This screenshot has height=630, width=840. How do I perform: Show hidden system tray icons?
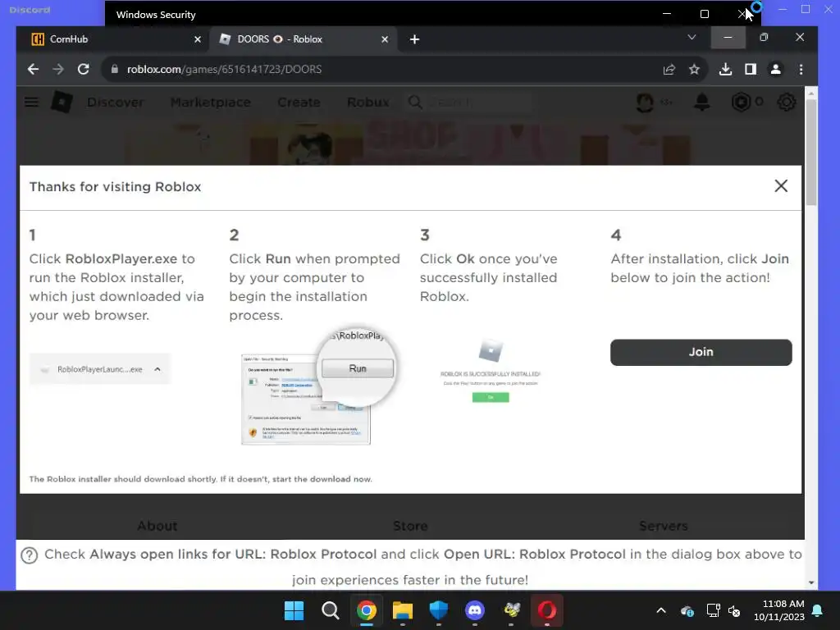661,610
